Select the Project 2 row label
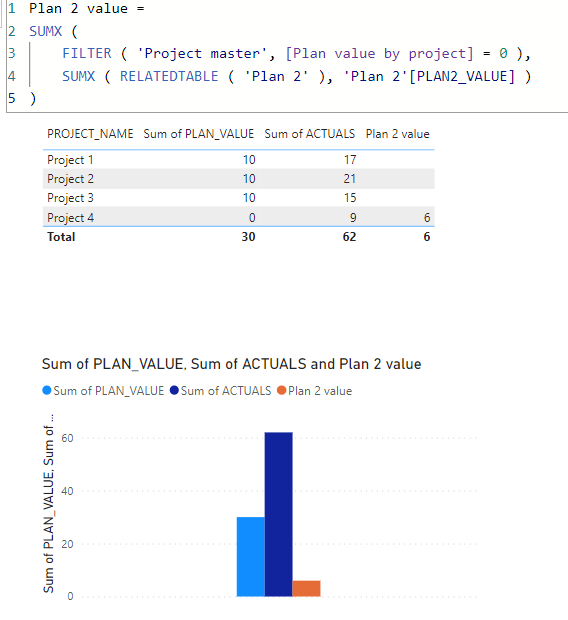 point(70,179)
